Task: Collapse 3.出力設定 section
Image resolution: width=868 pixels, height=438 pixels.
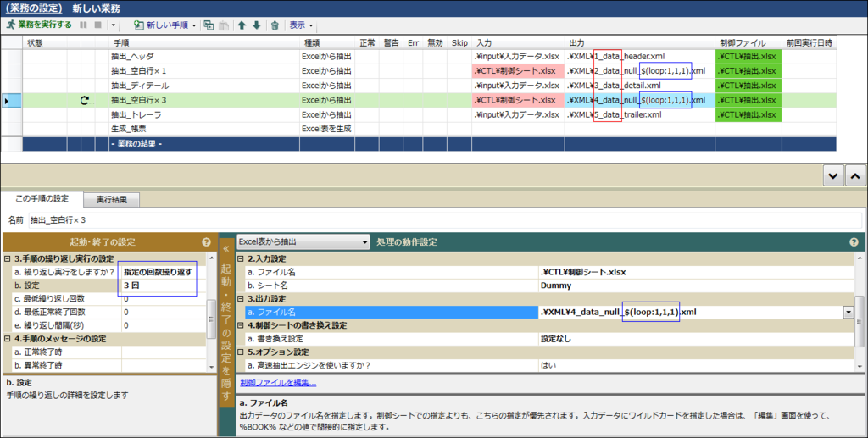Action: pyautogui.click(x=241, y=298)
